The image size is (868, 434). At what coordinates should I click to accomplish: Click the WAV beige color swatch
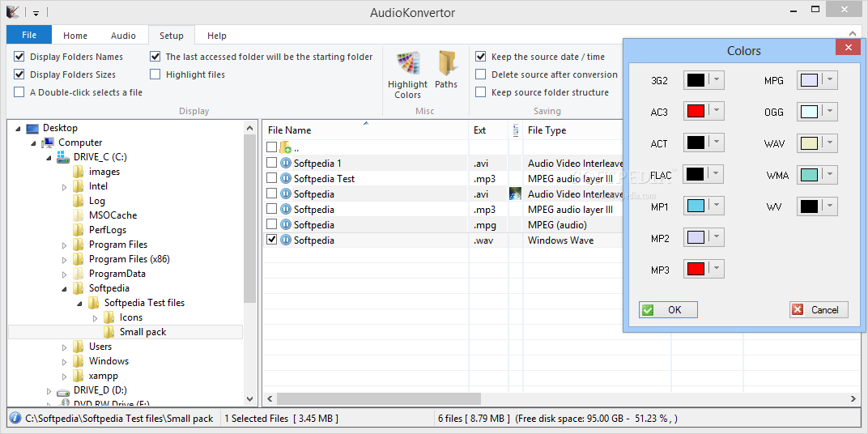pyautogui.click(x=809, y=143)
